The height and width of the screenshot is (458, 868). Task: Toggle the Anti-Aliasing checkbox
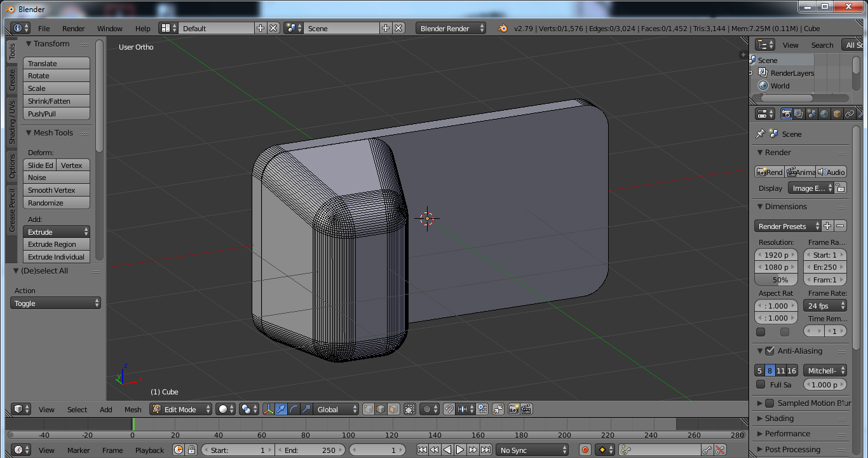point(770,350)
